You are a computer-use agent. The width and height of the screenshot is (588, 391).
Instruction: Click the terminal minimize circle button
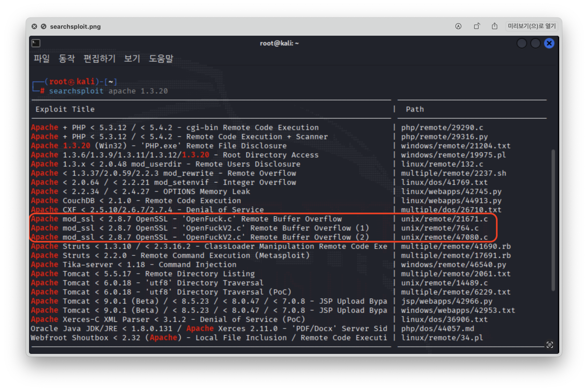(521, 43)
